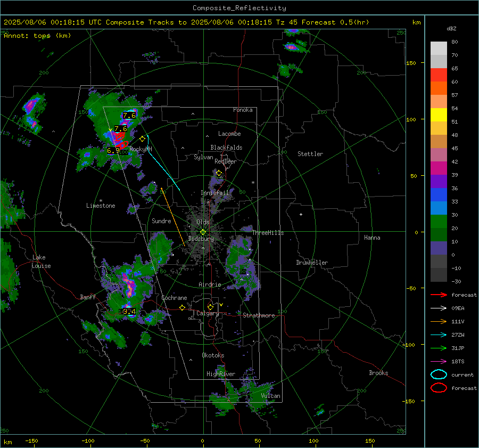479x448 pixels.
Task: Click the red forecast arrow in the legend
Action: 439,295
